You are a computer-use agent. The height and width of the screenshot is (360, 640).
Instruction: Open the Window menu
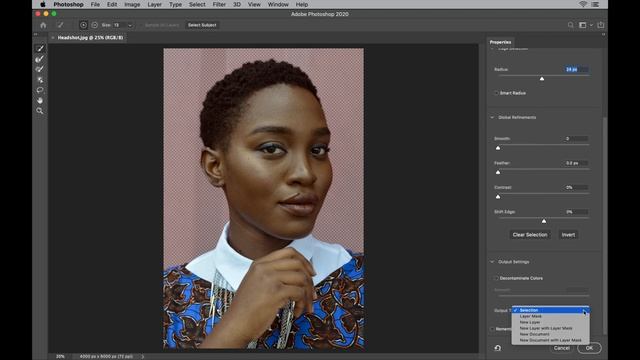coord(278,4)
